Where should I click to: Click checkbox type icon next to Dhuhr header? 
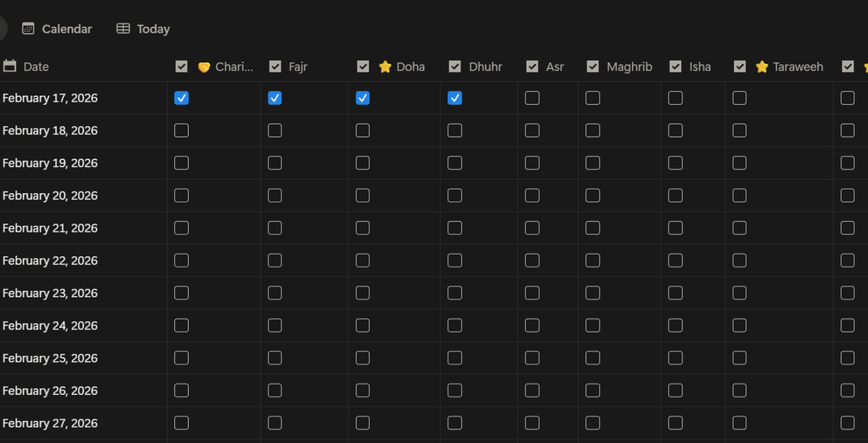coord(455,67)
